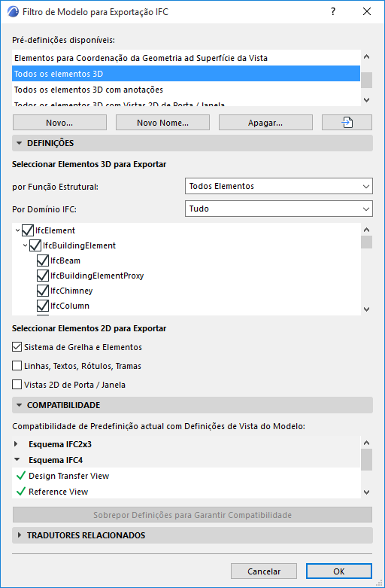Collapse the IfcElement tree node
Viewport: 385px width, 588px height.
point(17,230)
